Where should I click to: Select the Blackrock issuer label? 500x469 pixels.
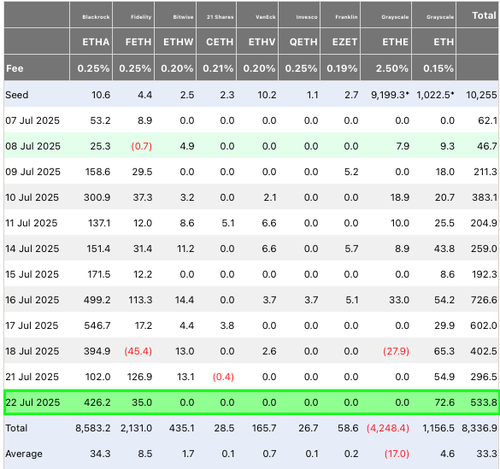tap(96, 17)
